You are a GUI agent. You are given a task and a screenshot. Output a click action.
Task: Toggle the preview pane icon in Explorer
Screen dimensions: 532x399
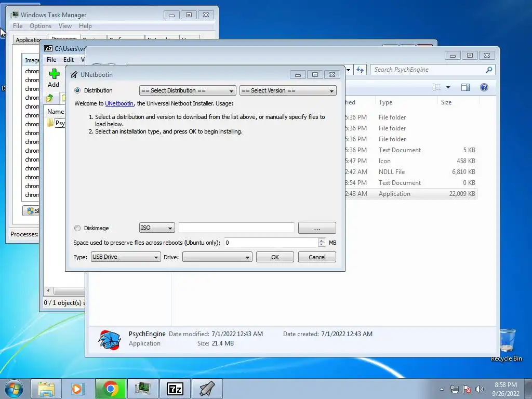click(465, 87)
